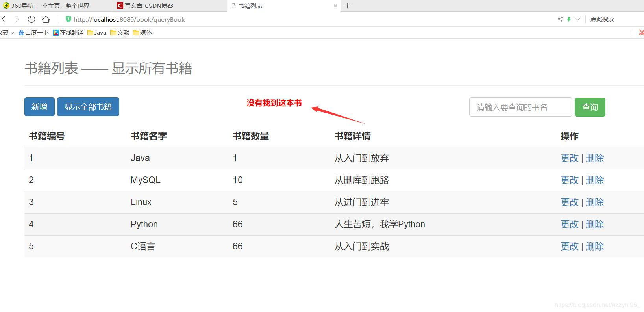Click the 书籍数量 column header
Screen dimensions: 644x312
pyautogui.click(x=251, y=136)
